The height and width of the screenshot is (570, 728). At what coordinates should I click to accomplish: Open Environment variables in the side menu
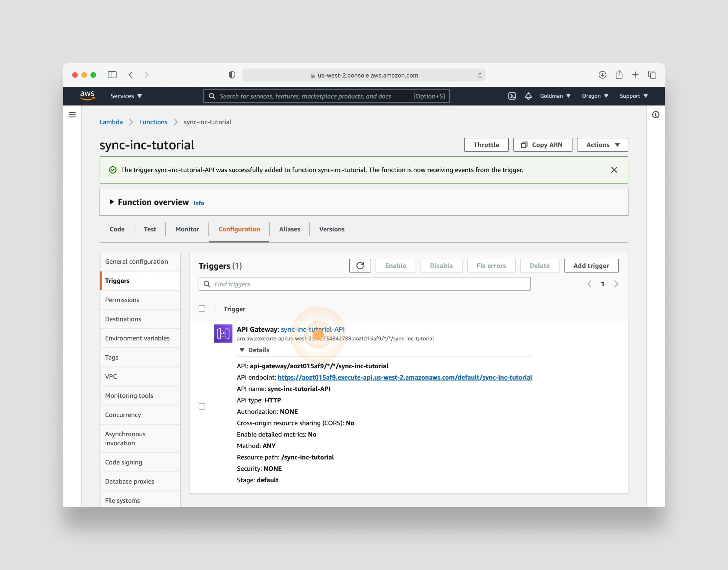[140, 338]
